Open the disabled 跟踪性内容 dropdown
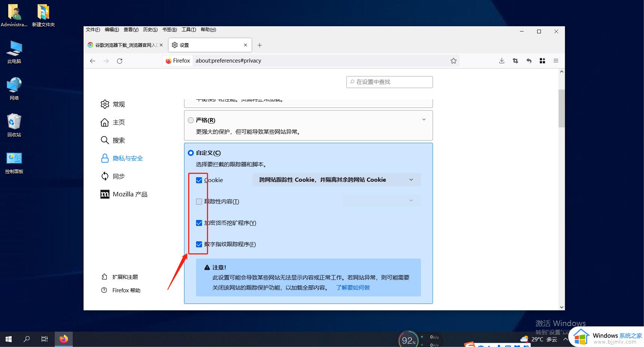644x347 pixels. (x=382, y=200)
